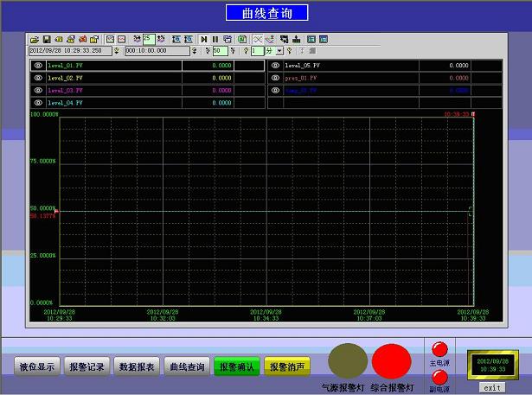This screenshot has width=532, height=395.
Task: Toggle the crossing curves display icon
Action: [x=258, y=40]
